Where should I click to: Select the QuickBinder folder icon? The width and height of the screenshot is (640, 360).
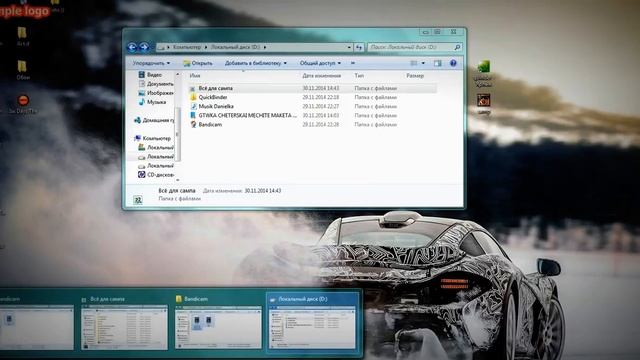[x=193, y=97]
